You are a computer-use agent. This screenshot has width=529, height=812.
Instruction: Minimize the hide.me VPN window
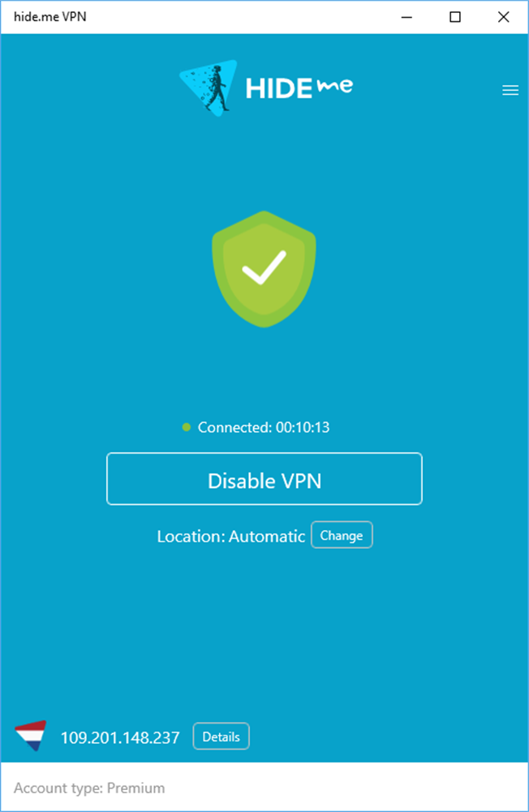click(406, 17)
